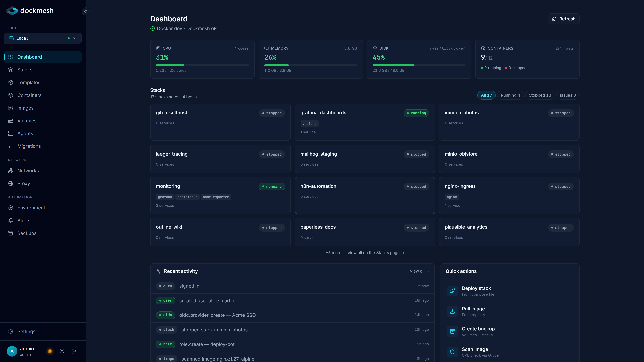
Task: Click the log out icon near admin
Action: pyautogui.click(x=74, y=351)
